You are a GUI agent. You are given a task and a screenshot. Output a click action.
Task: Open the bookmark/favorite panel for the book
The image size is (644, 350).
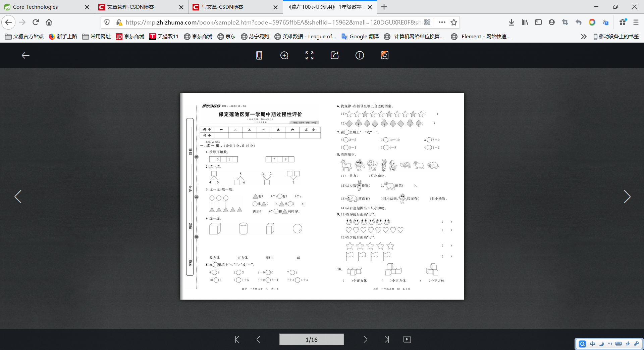coord(384,55)
